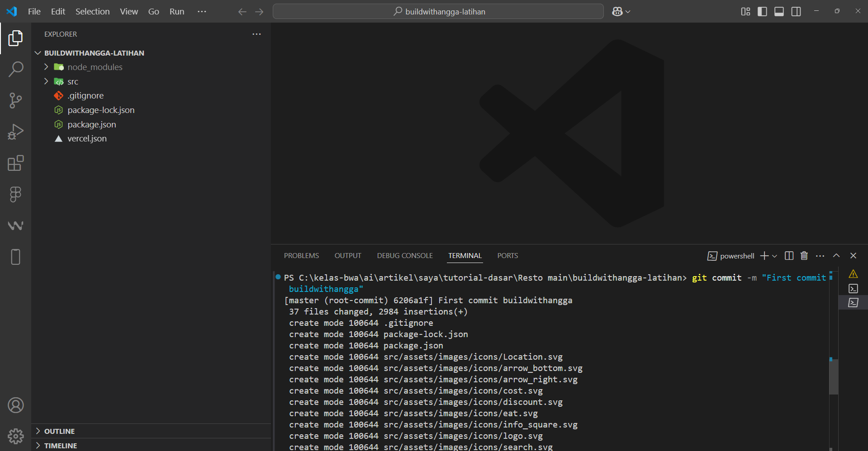868x451 pixels.
Task: Open the Run and Debug view
Action: coord(15,132)
